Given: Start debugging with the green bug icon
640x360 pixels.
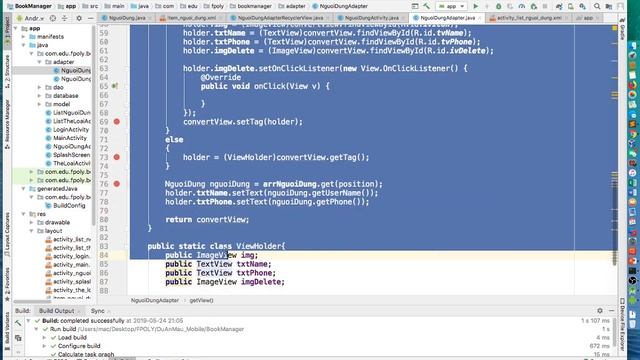Looking at the screenshot, I should click(498, 6).
